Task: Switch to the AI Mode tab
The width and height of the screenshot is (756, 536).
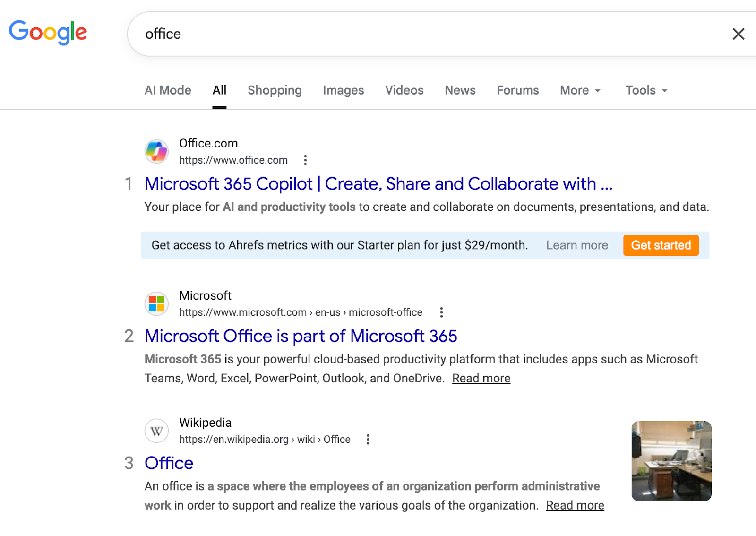Action: coord(168,90)
